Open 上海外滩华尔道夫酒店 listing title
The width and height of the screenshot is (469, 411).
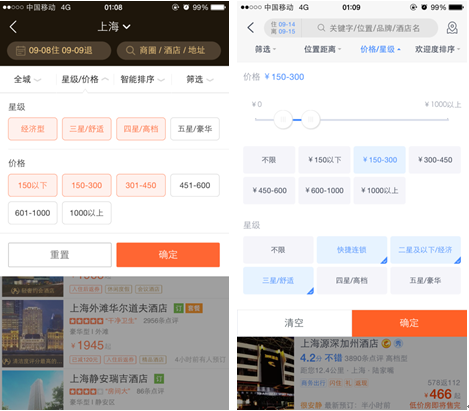(118, 308)
